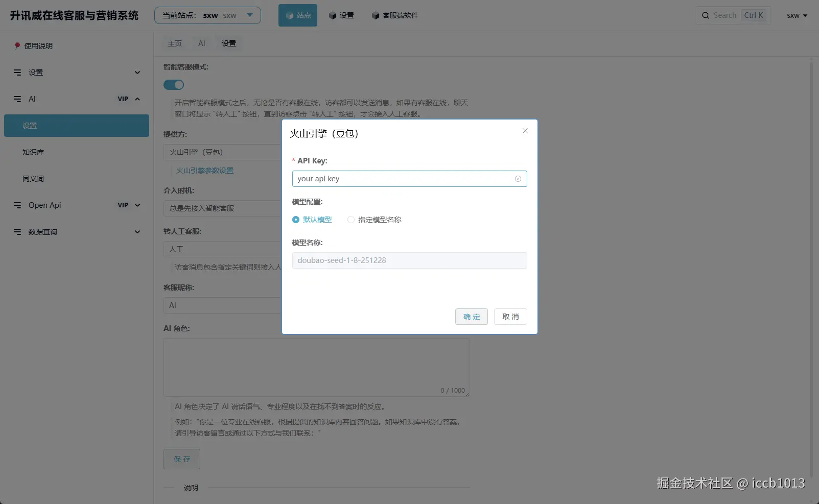This screenshot has width=819, height=504.
Task: Close the 火山引擎 dialog with X icon
Action: (525, 131)
